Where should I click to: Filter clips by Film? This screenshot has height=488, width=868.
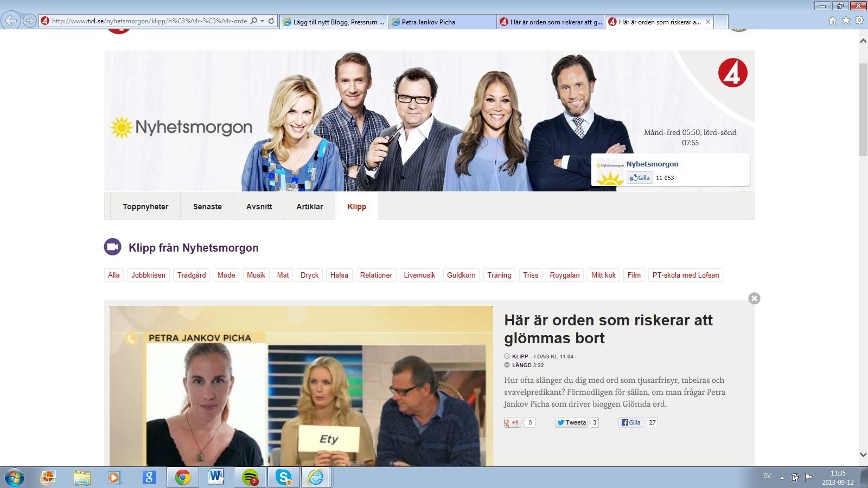[634, 275]
